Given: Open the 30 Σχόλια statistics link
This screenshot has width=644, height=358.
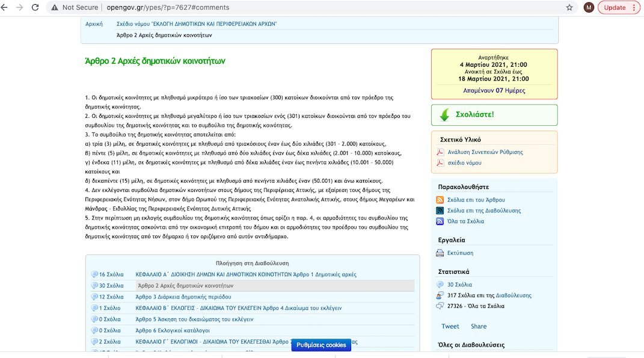Looking at the screenshot, I should point(459,285).
